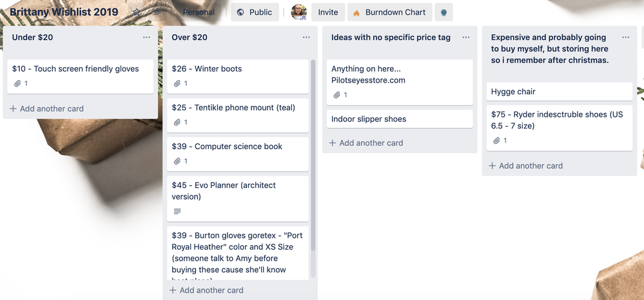Image resolution: width=644 pixels, height=300 pixels.
Task: Click the Over $20 list scrollbar
Action: click(x=313, y=155)
